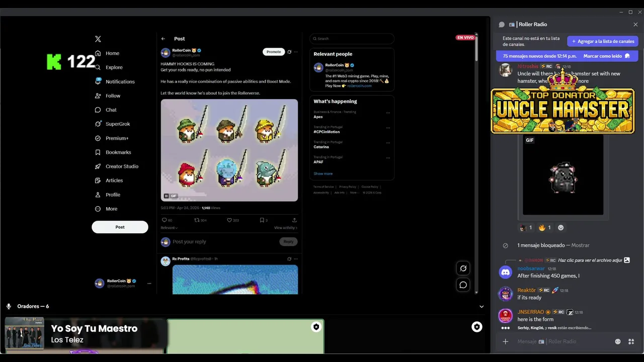Click the reply bubble icon with 80
Screen dimensions: 644x362
point(164,220)
